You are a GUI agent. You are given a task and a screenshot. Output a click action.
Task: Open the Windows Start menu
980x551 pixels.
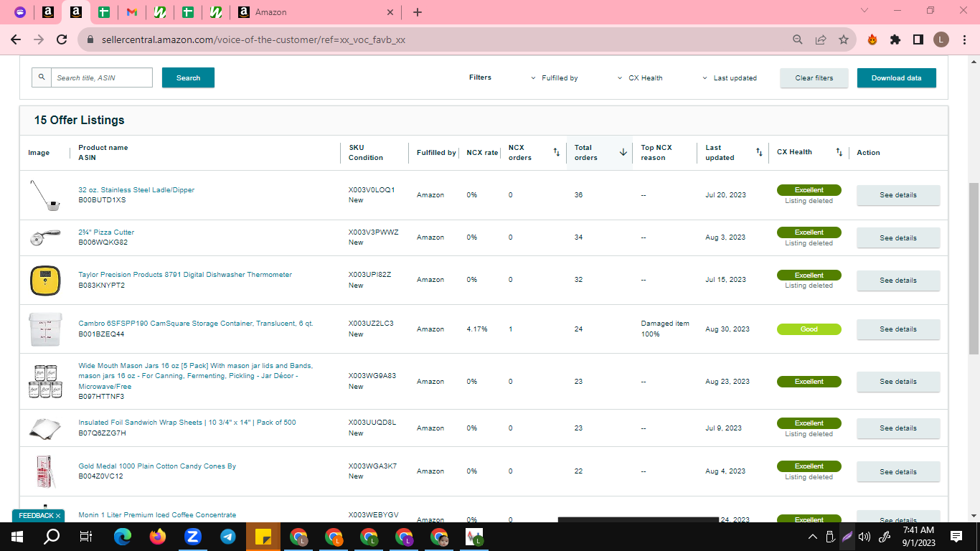point(17,536)
